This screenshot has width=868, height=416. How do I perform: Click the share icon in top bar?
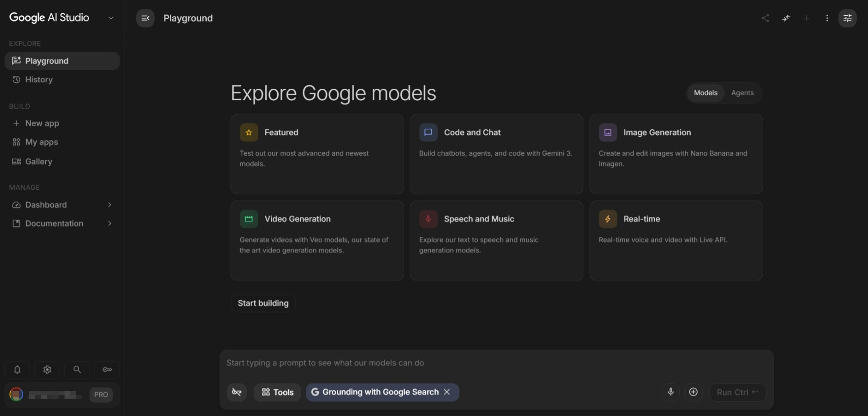click(x=765, y=18)
